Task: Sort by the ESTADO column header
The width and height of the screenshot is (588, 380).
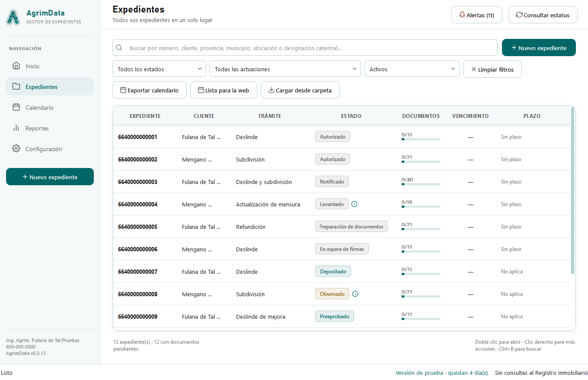Action: (351, 116)
